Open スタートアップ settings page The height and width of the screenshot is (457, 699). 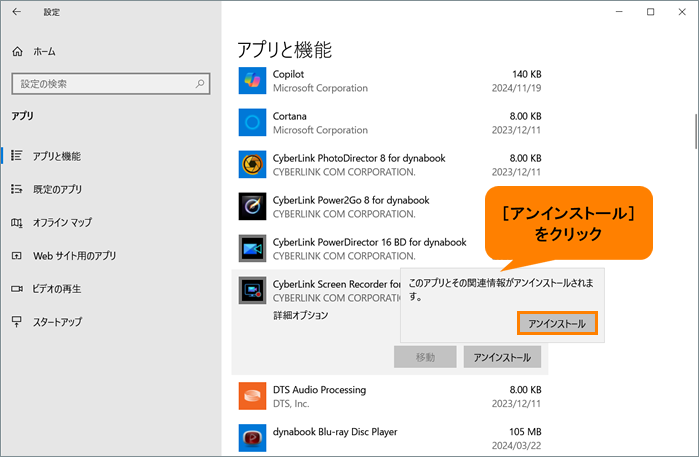(x=58, y=322)
